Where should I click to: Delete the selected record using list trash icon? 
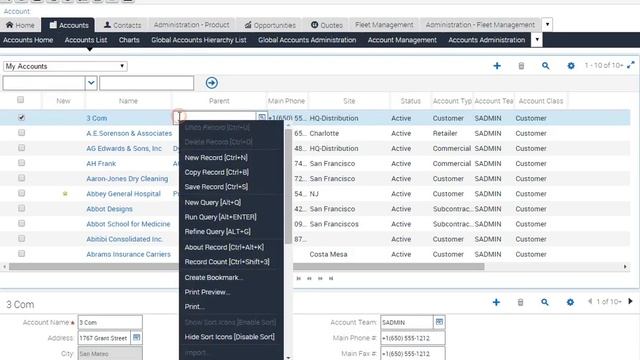click(x=521, y=66)
